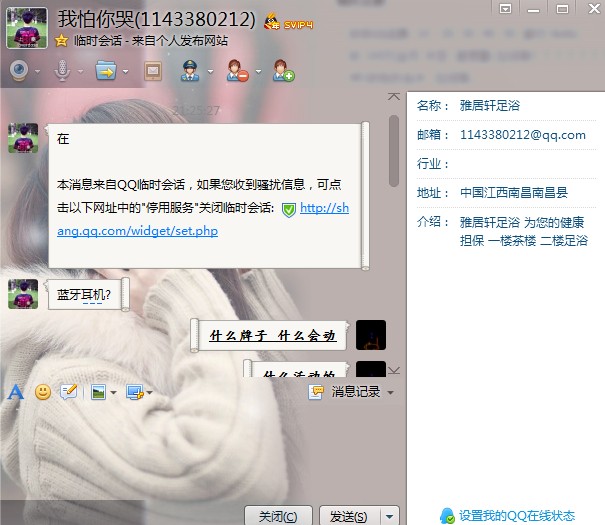Viewport: 605px width, 525px height.
Task: Open the QQ mail envelope icon
Action: (x=153, y=71)
